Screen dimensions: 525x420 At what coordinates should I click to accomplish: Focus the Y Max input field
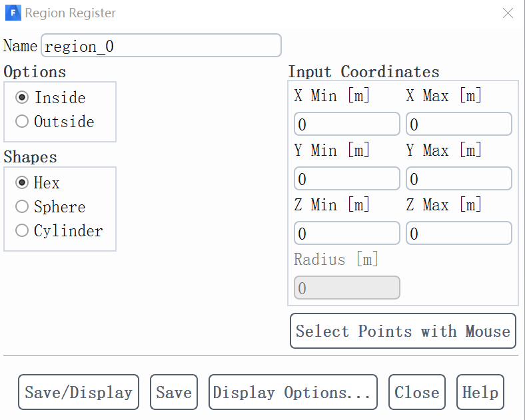[x=458, y=179]
